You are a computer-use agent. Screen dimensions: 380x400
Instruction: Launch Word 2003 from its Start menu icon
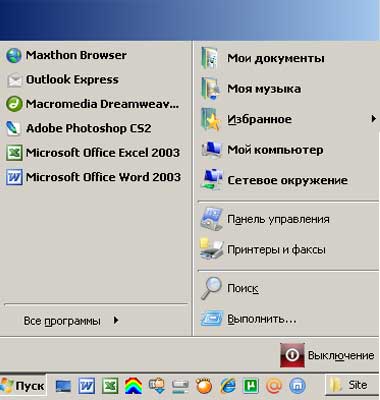[x=14, y=177]
